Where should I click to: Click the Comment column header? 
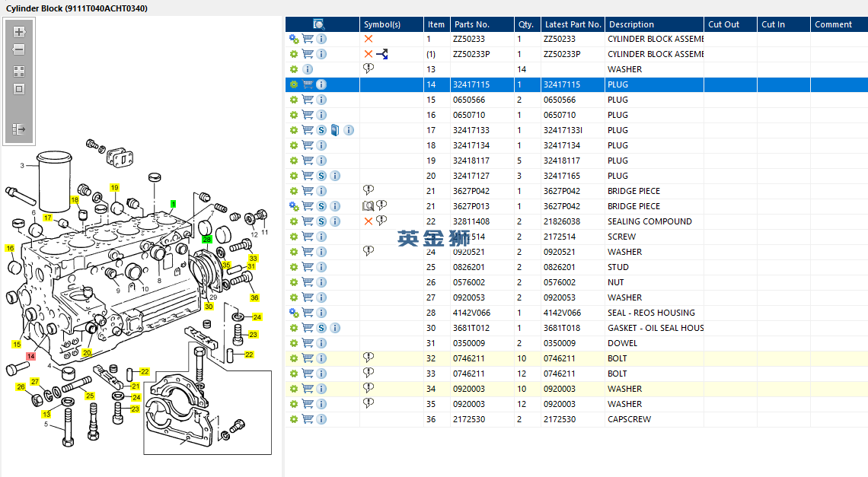pos(838,24)
